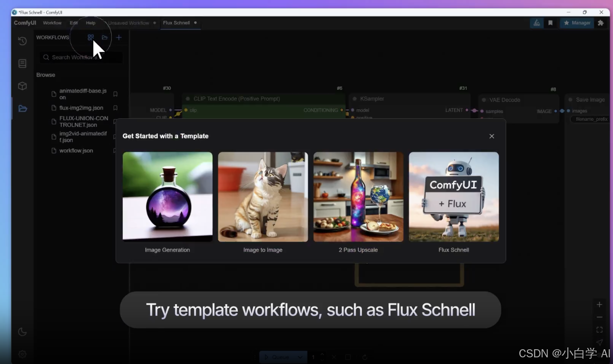613x364 pixels.
Task: Click the boat share icon in top bar
Action: [537, 23]
